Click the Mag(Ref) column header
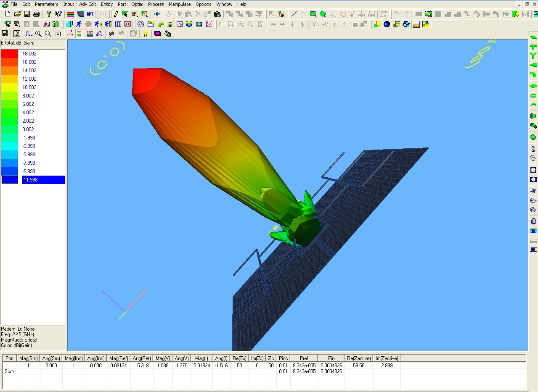Image resolution: width=538 pixels, height=392 pixels. (119, 358)
